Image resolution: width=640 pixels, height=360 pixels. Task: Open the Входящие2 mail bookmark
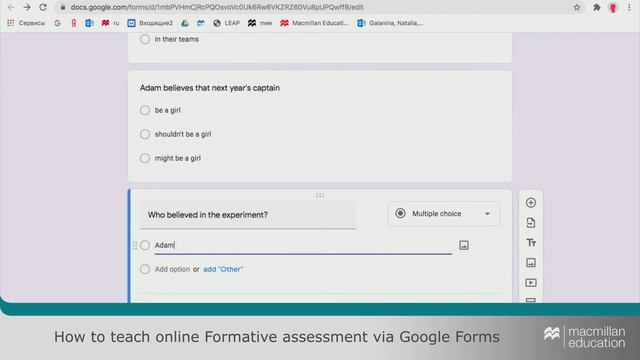150,23
